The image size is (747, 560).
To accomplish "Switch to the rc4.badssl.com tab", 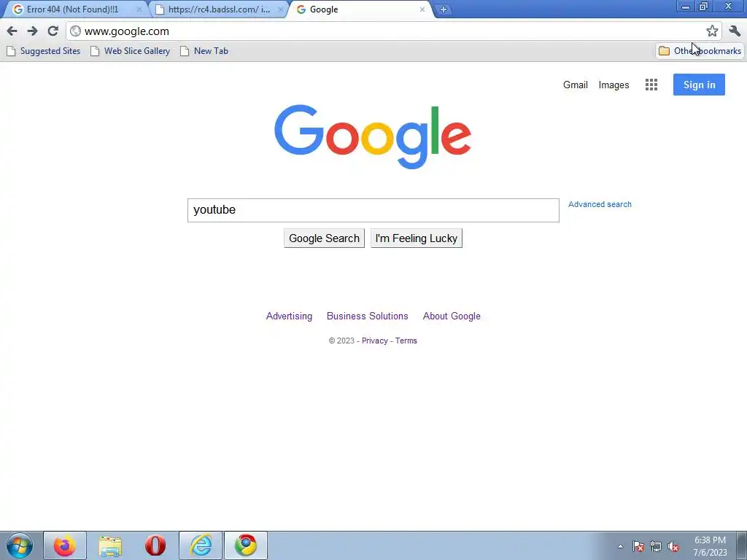I will point(217,9).
